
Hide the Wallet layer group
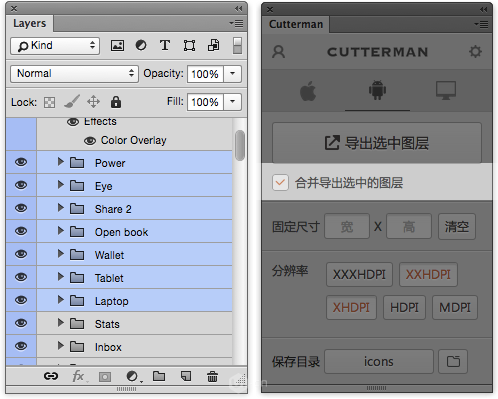click(x=21, y=254)
